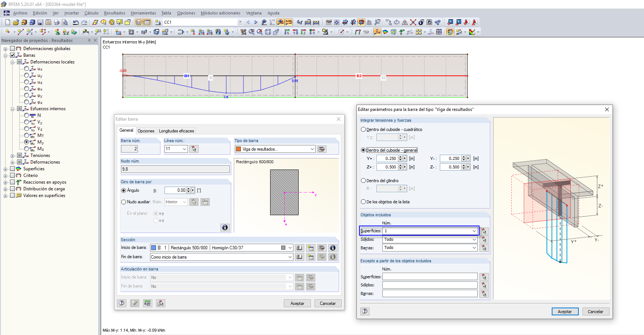Click the pick line icon next to Línea núm.

194,149
